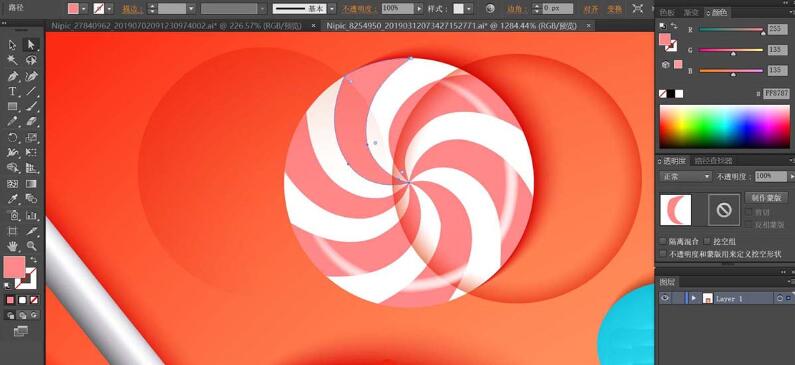Select the Zoom tool

point(31,246)
